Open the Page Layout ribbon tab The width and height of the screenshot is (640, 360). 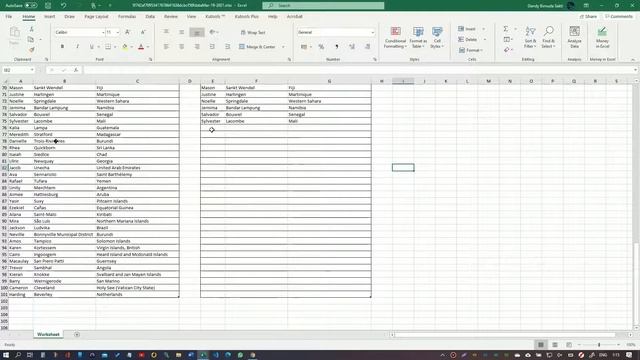pos(96,17)
